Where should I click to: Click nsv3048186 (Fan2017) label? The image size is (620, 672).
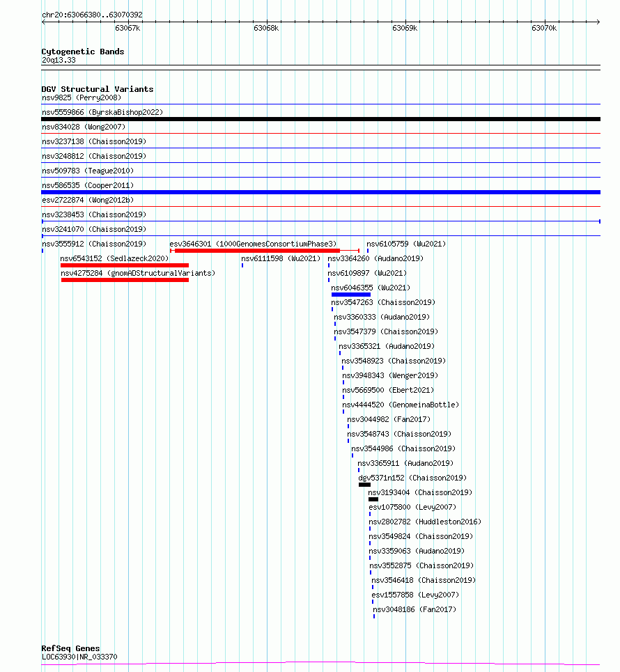pyautogui.click(x=414, y=609)
